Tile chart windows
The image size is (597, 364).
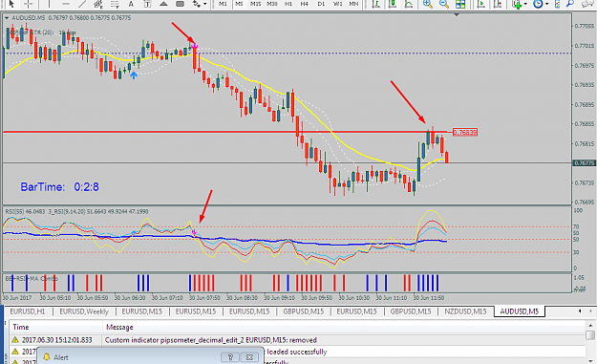coord(460,4)
